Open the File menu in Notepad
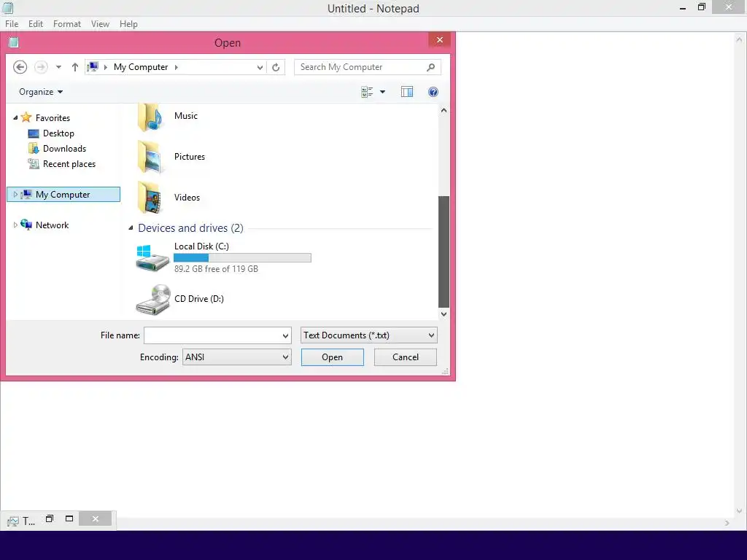 tap(12, 24)
